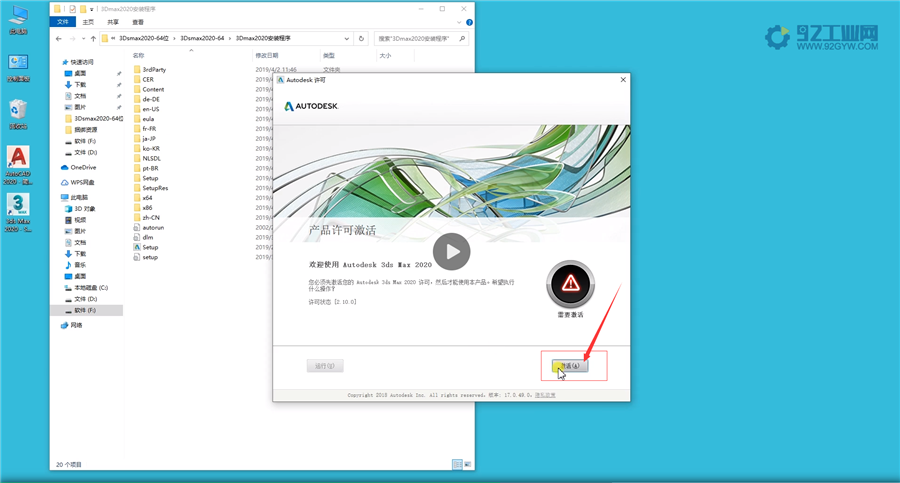Sort by the 类型 column header
The height and width of the screenshot is (483, 900).
(x=328, y=56)
